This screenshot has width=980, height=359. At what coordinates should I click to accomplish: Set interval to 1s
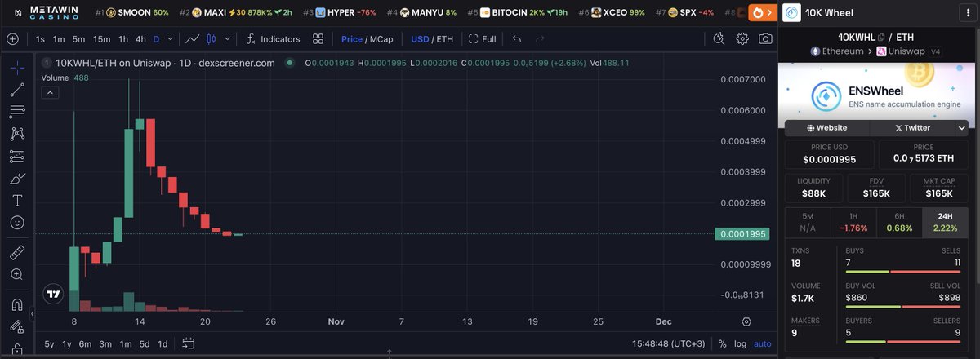point(40,38)
